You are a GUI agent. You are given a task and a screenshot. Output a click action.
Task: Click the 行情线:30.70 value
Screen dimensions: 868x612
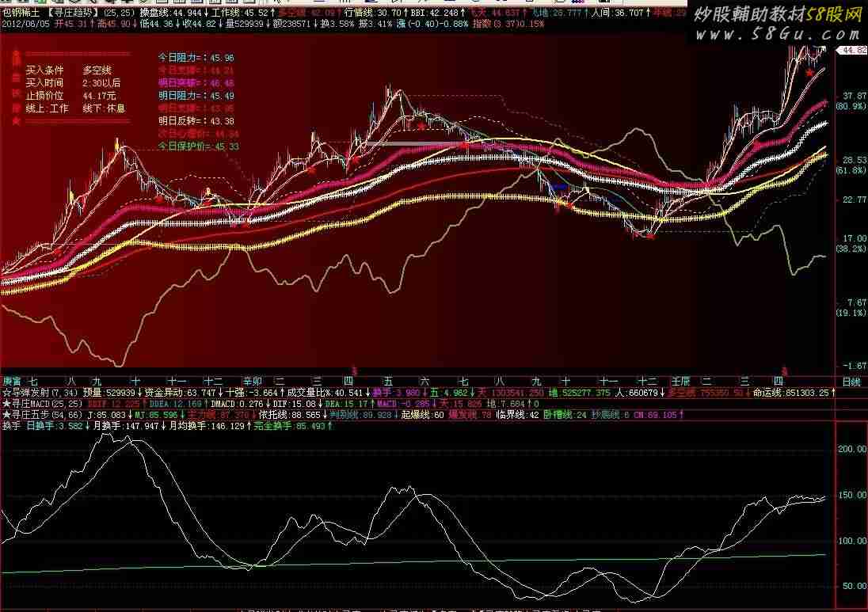[372, 13]
